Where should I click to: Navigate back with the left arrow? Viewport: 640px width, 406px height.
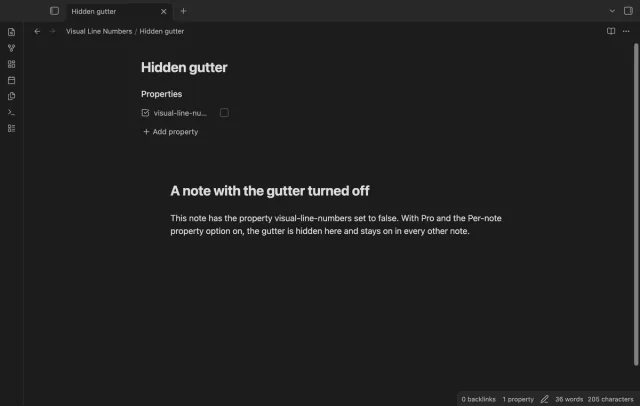click(37, 31)
